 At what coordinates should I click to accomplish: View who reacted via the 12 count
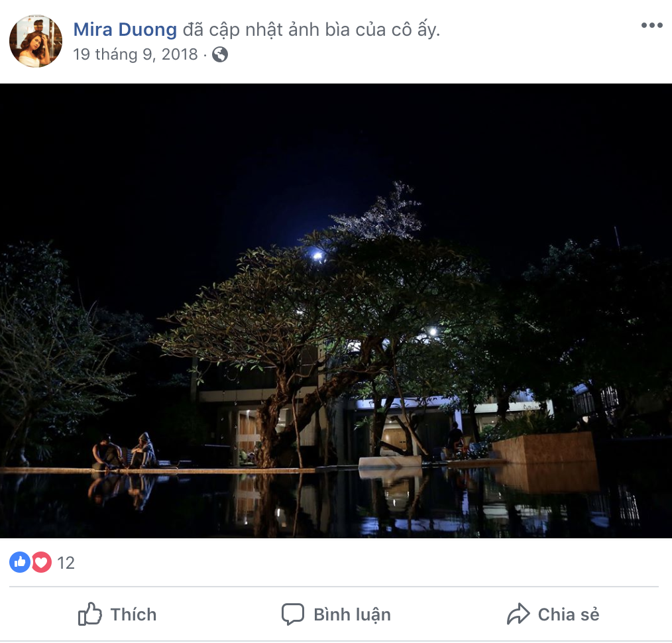[x=66, y=563]
